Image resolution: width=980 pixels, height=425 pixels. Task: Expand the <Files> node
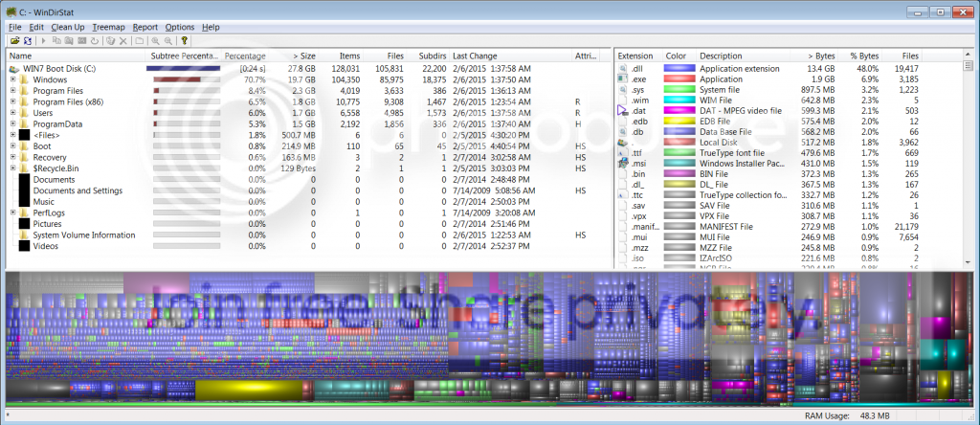(12, 135)
